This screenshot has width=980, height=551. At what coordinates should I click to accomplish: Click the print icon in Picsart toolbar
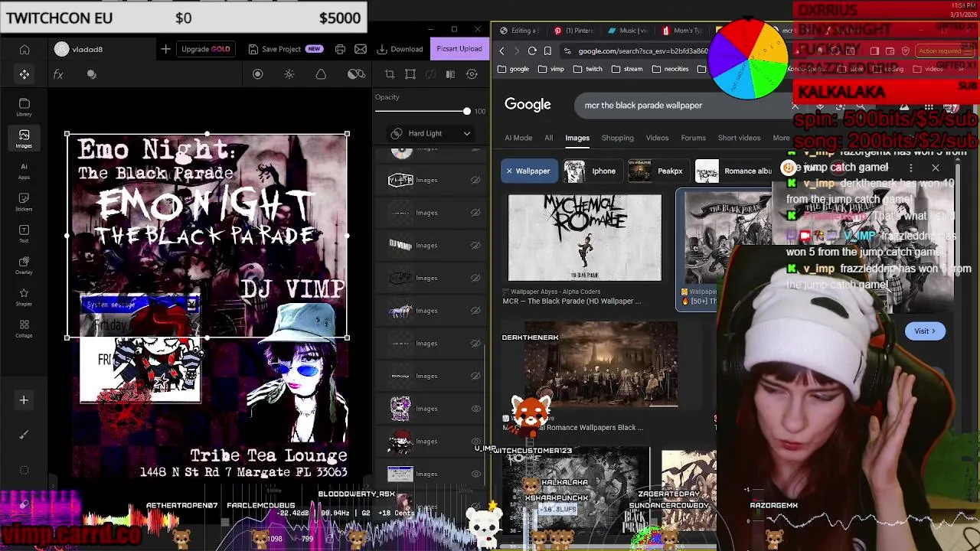click(340, 49)
